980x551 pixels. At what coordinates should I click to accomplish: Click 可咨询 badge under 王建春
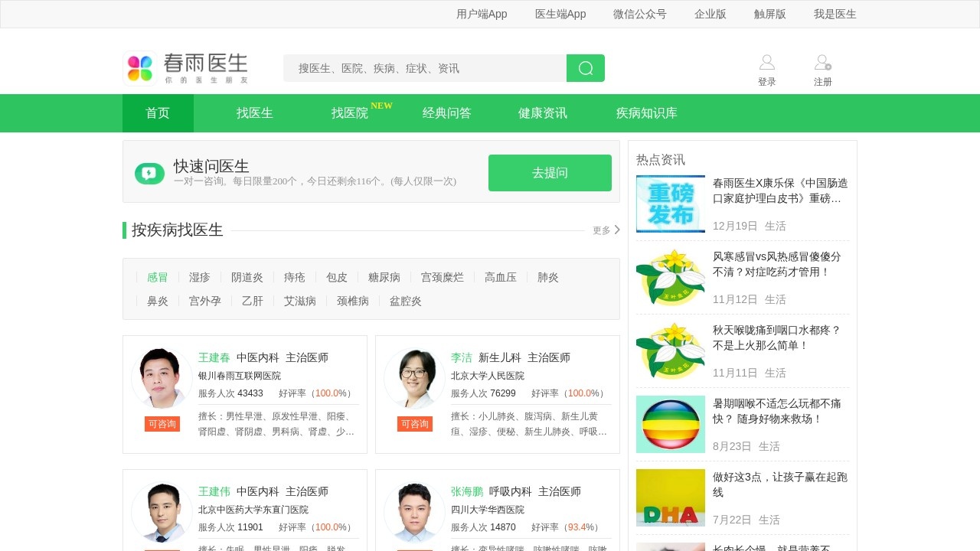[x=162, y=424]
